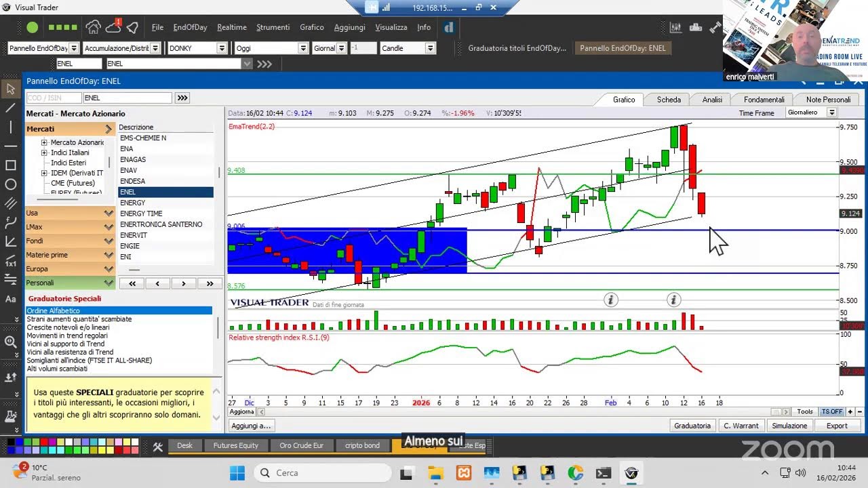Switch to the Scheda tab
The width and height of the screenshot is (868, 488).
tap(669, 100)
